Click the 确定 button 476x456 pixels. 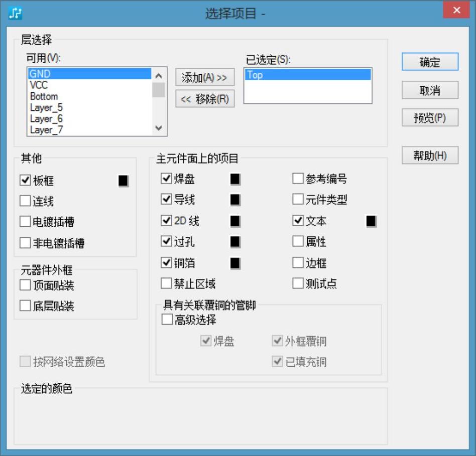[430, 62]
